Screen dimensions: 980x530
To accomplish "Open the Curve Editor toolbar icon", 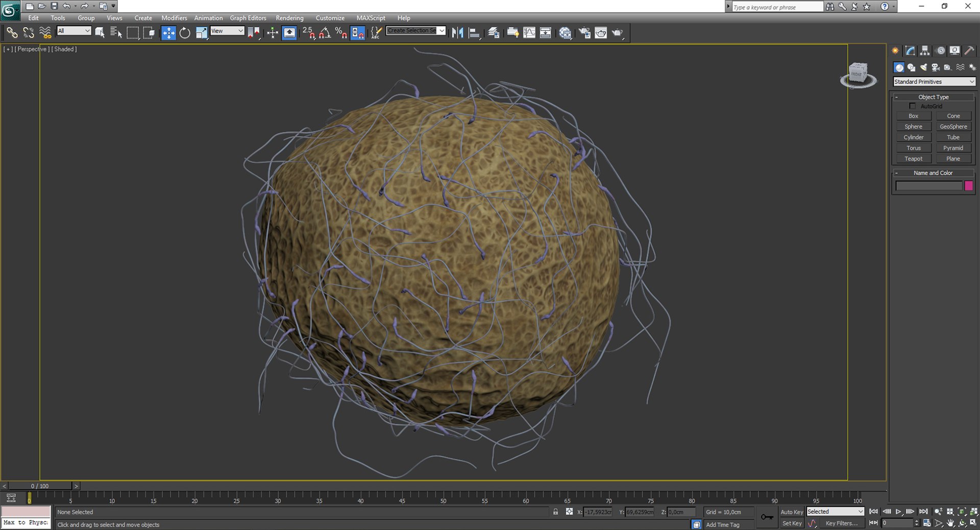I will (529, 33).
